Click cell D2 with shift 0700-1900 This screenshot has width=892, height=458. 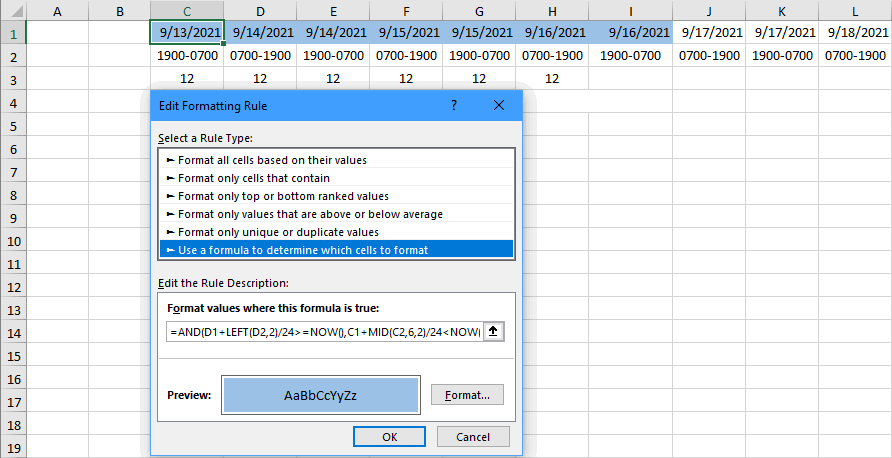click(x=260, y=56)
